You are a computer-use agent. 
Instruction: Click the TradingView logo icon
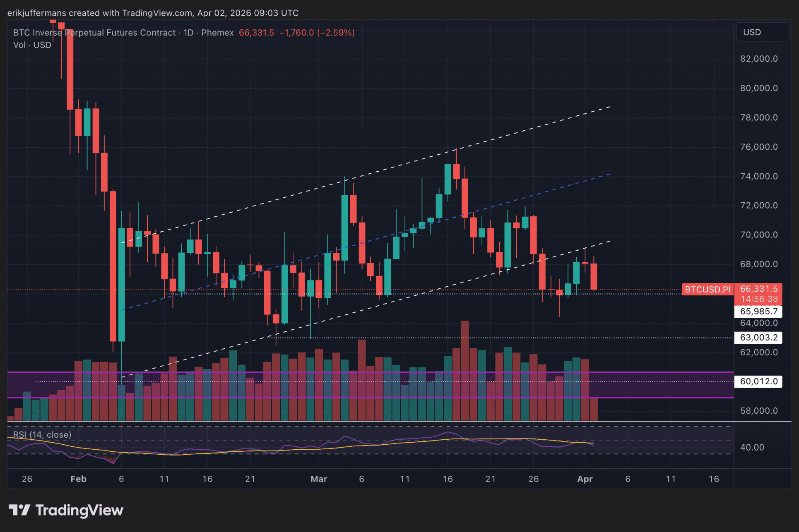19,510
